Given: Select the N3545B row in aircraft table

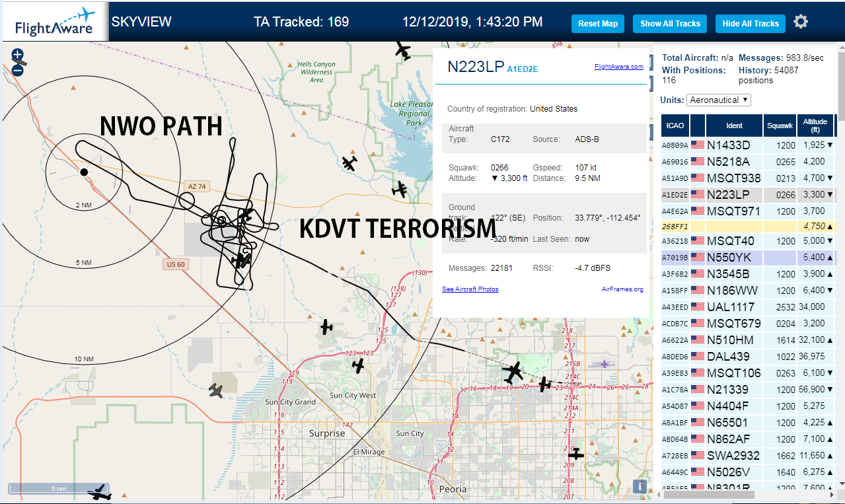Looking at the screenshot, I should click(748, 274).
